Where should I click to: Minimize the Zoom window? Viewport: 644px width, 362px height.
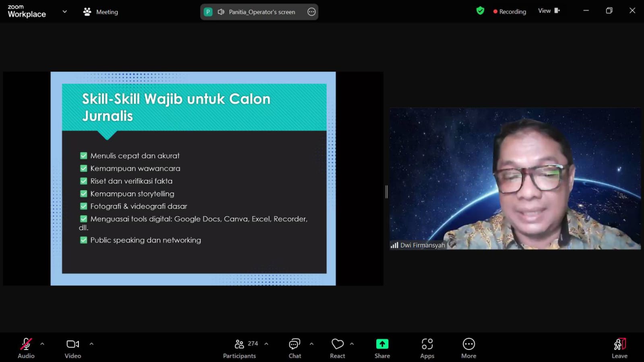(x=586, y=11)
